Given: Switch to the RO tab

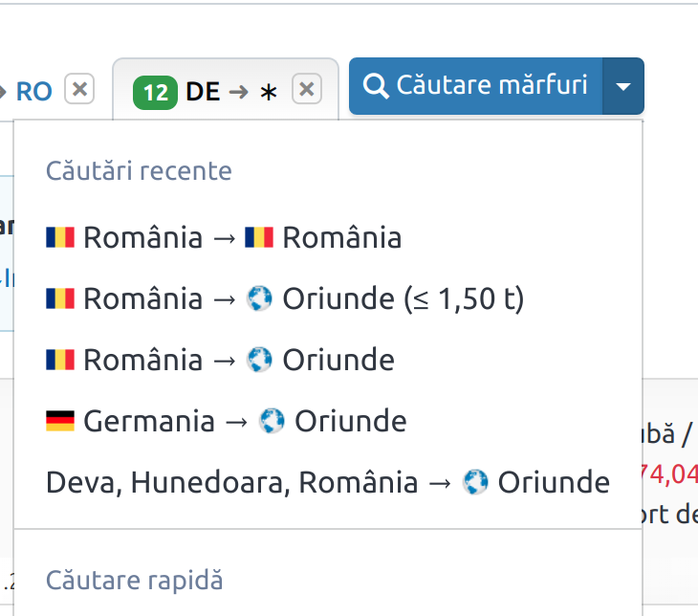Looking at the screenshot, I should point(33,91).
